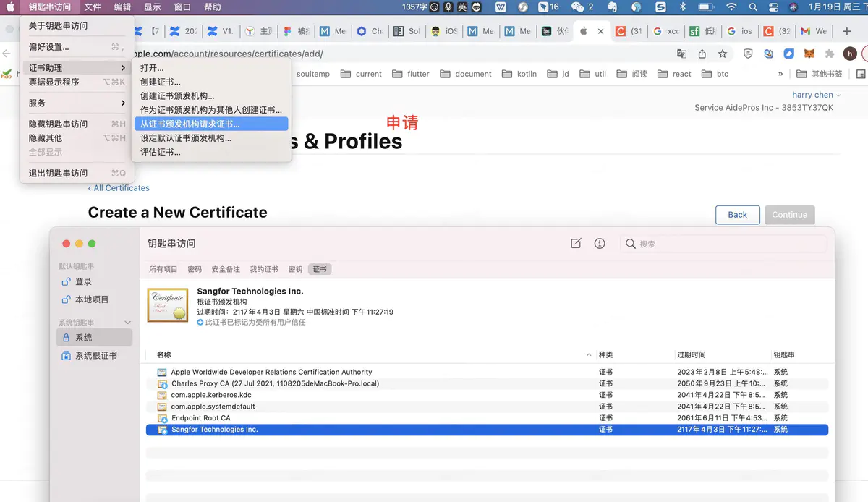Expand the 服务 submenu

click(x=77, y=103)
